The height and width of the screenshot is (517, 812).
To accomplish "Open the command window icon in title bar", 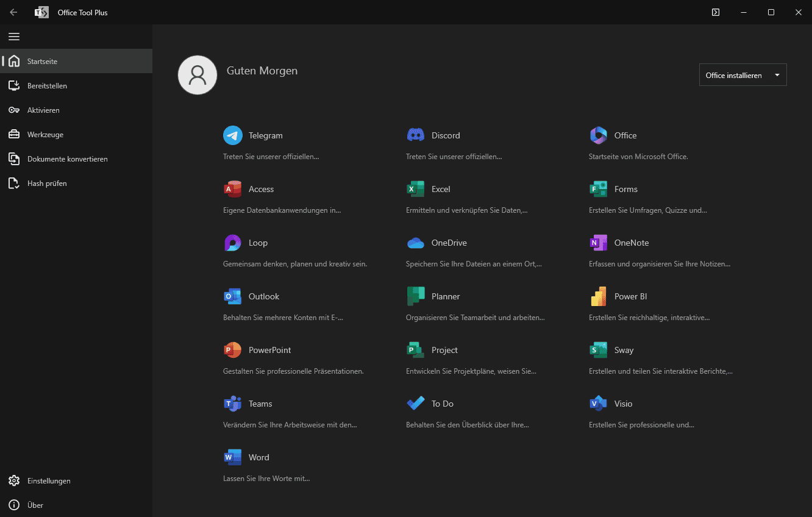I will [x=716, y=12].
